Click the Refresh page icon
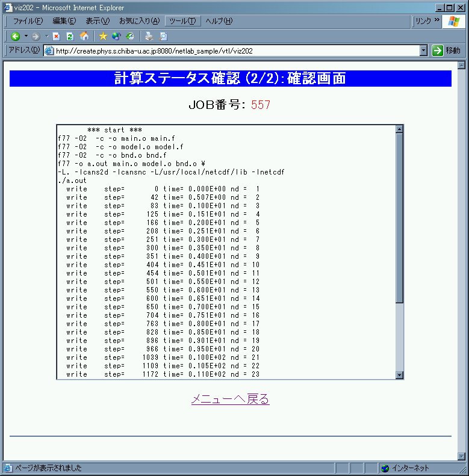The image size is (469, 476). pos(70,37)
